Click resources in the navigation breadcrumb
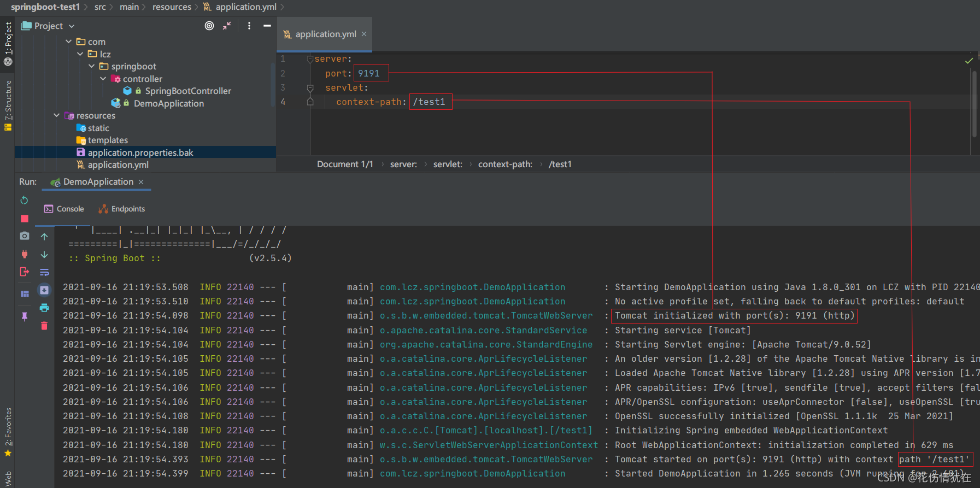 click(x=172, y=7)
